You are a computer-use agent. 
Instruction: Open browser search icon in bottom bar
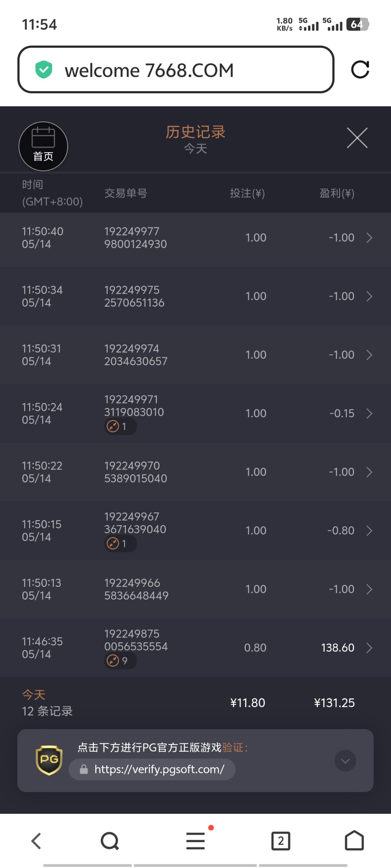[x=110, y=841]
